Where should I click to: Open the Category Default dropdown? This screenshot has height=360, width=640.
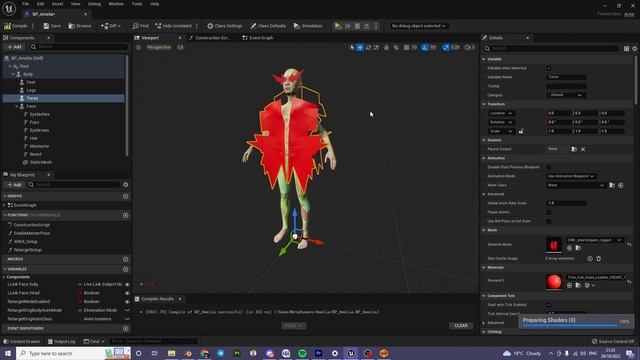[566, 95]
